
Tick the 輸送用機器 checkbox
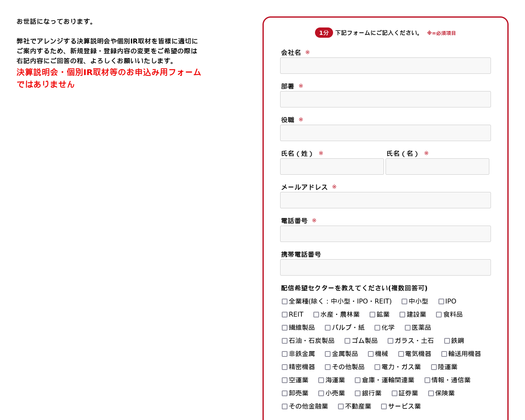coord(444,354)
